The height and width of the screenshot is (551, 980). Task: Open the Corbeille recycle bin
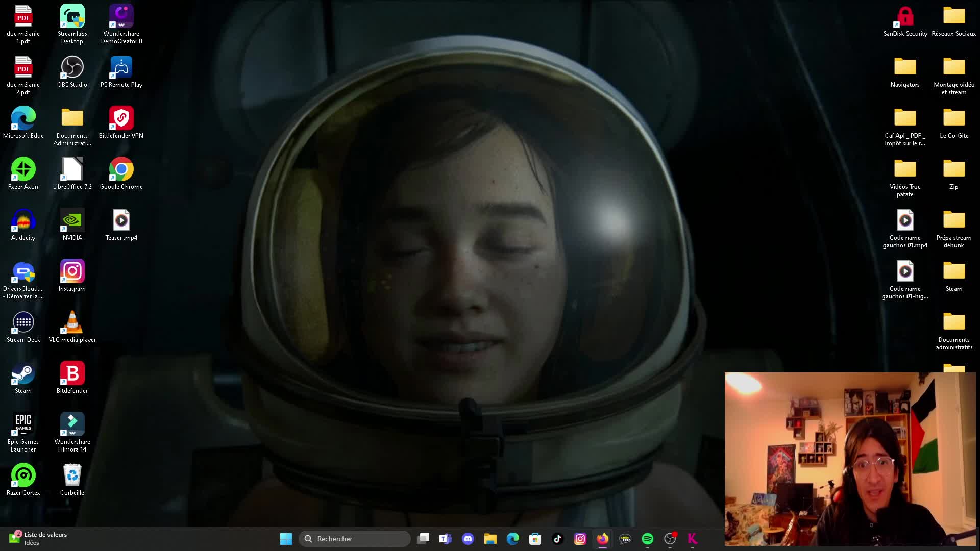tap(72, 480)
